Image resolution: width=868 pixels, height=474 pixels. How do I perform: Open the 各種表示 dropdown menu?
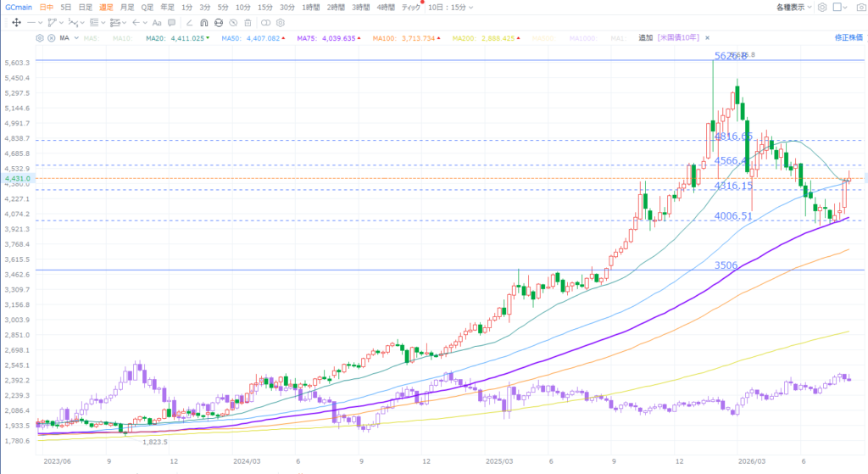pyautogui.click(x=793, y=7)
